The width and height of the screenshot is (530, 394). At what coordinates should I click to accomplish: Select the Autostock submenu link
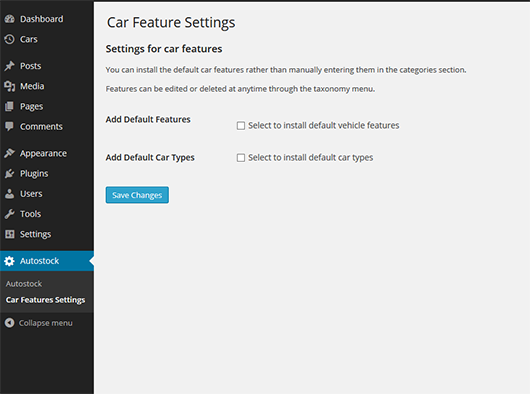[24, 284]
